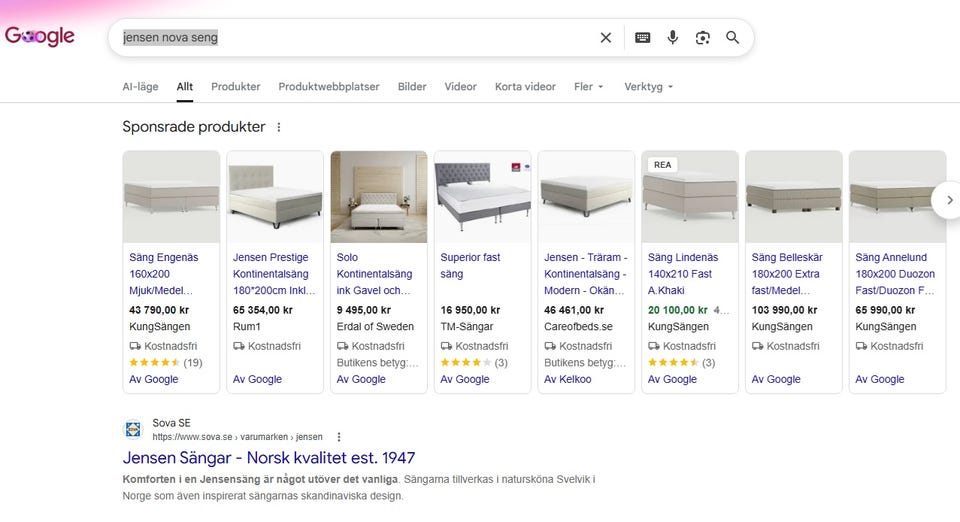Open the Korta videor tab

click(525, 86)
